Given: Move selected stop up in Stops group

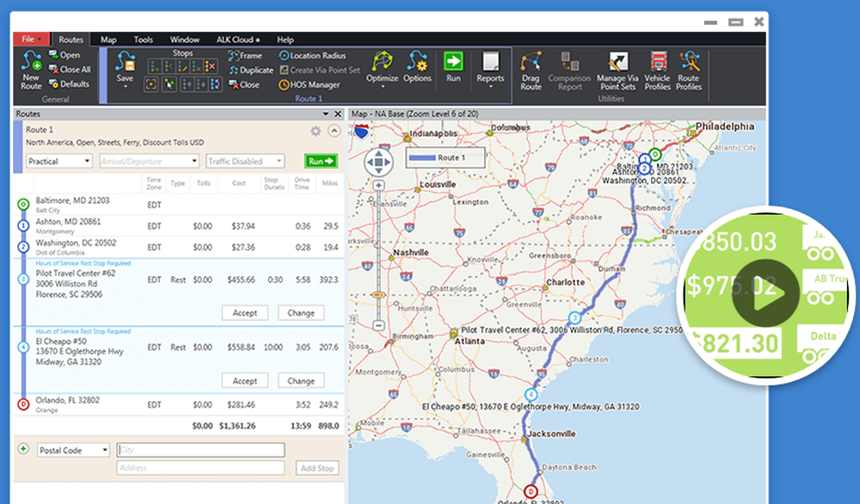Looking at the screenshot, I should coord(187,84).
